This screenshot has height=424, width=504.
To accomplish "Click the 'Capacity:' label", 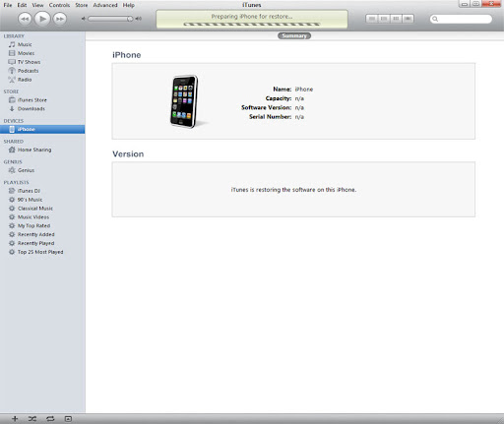I will pos(279,98).
